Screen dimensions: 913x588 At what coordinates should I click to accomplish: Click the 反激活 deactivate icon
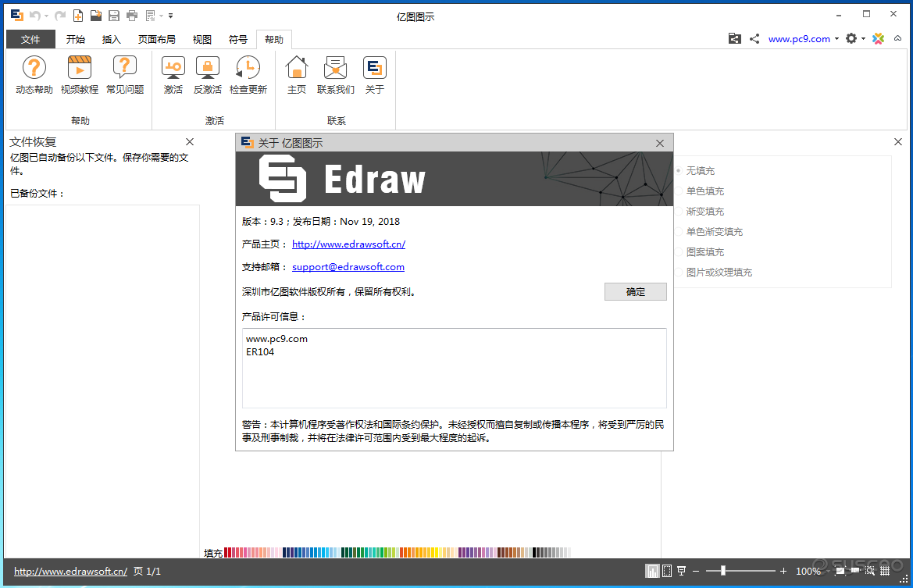pyautogui.click(x=207, y=74)
